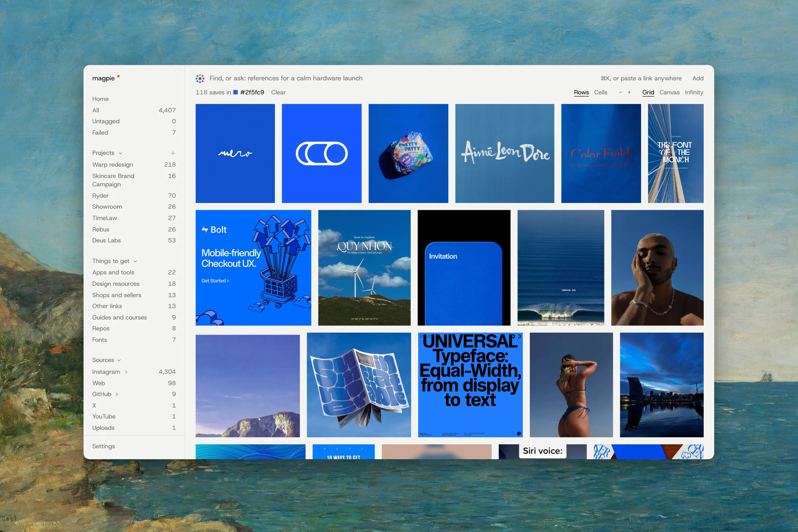Image resolution: width=798 pixels, height=532 pixels.
Task: Click the colorful magpie search icon
Action: [200, 78]
